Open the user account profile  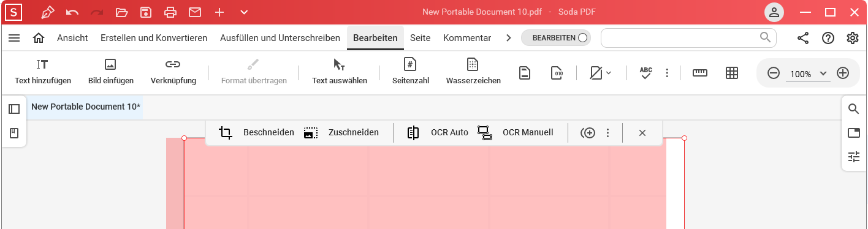pos(775,12)
